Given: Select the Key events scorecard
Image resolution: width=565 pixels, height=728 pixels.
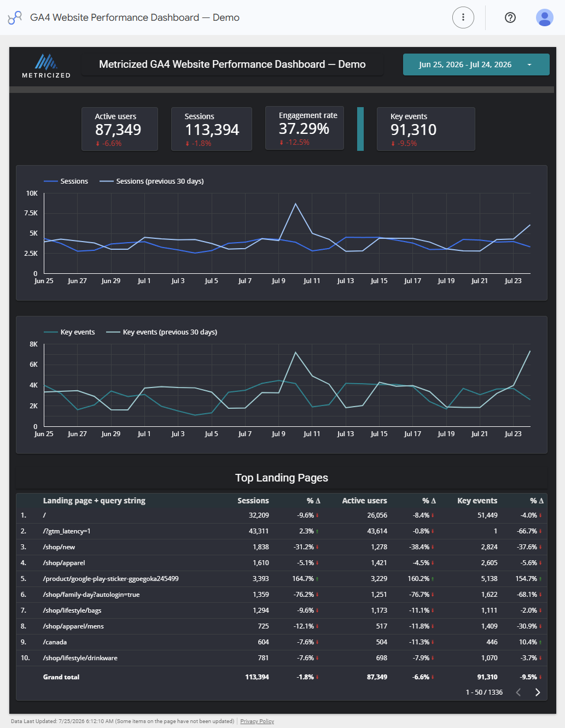Looking at the screenshot, I should click(x=426, y=129).
